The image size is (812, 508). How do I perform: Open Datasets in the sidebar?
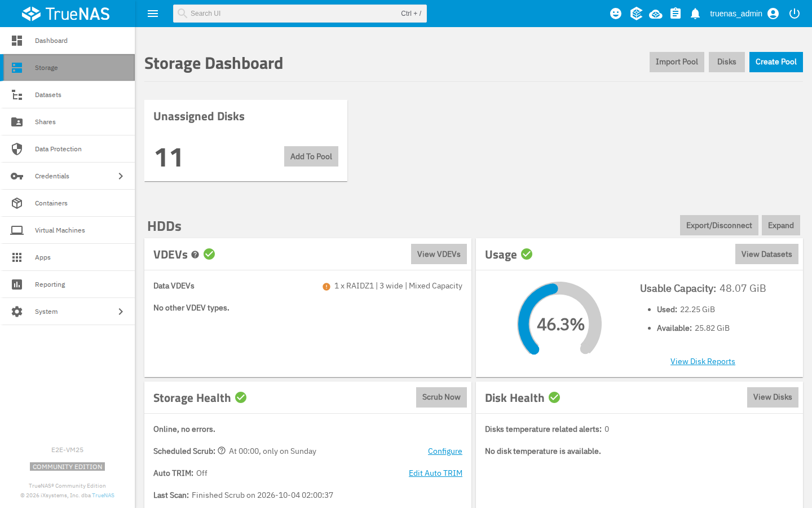[x=68, y=95]
